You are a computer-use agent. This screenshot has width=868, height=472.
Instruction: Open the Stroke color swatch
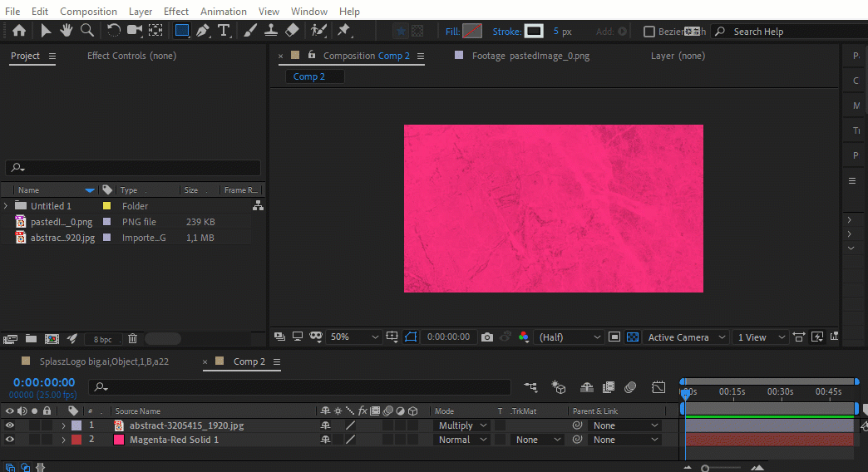point(534,31)
